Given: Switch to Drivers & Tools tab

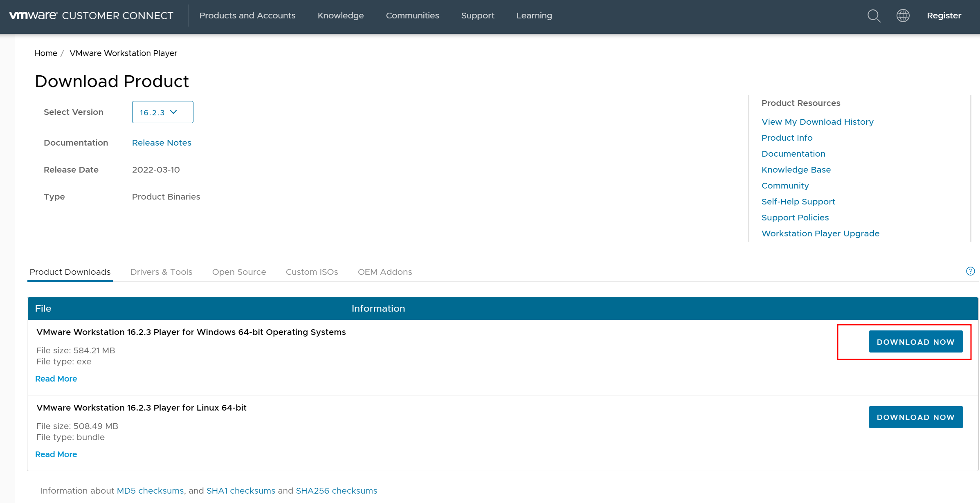Looking at the screenshot, I should 161,272.
